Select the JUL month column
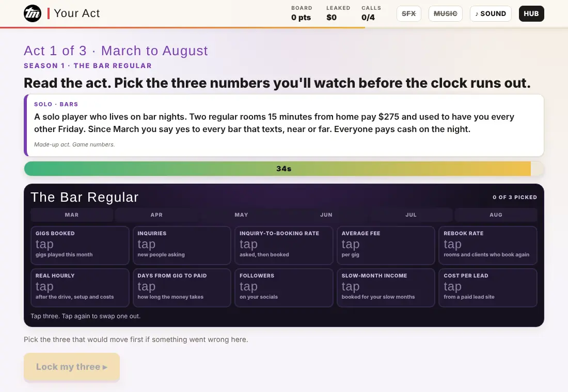 411,215
